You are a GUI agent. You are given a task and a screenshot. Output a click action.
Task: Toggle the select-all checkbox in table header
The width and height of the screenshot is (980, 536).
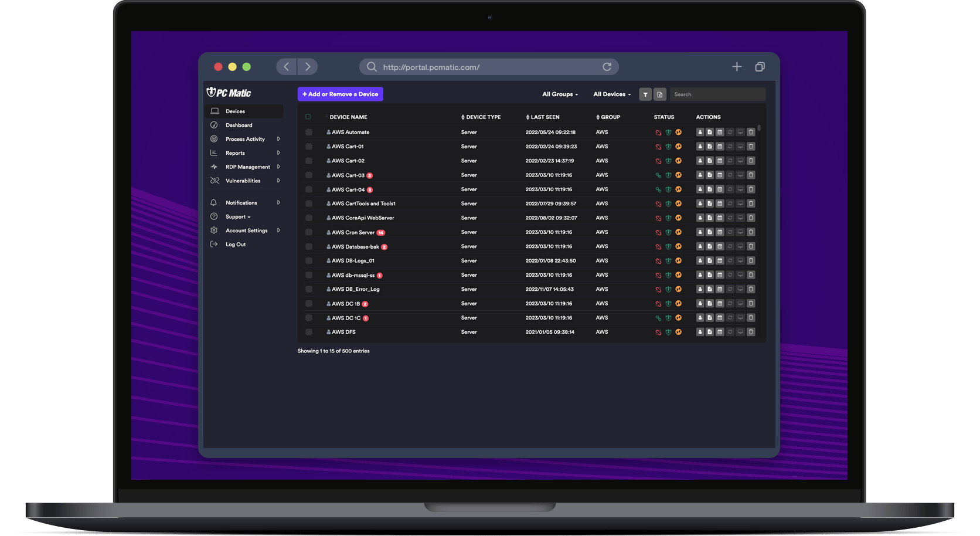click(308, 117)
